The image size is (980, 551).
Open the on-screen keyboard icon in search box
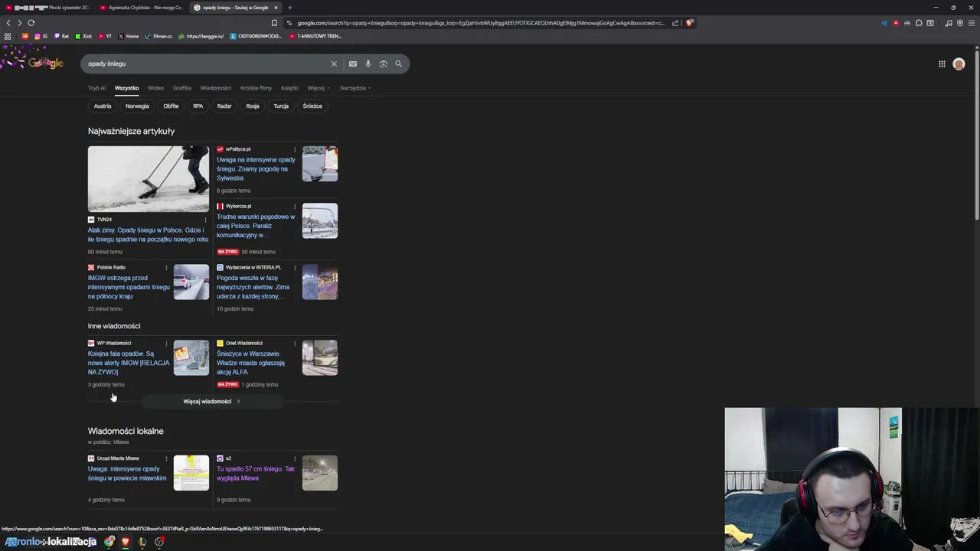[353, 64]
